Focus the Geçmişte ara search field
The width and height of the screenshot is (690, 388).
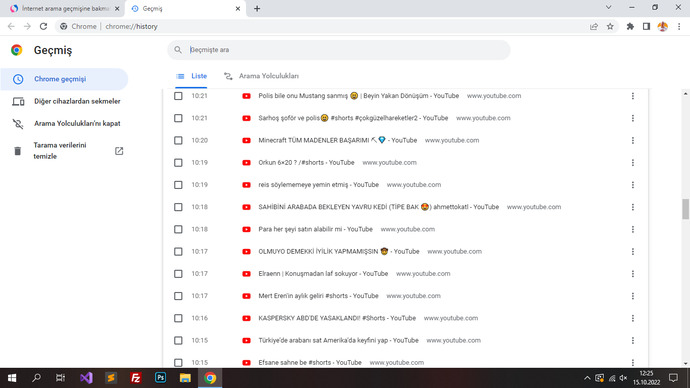pos(339,50)
